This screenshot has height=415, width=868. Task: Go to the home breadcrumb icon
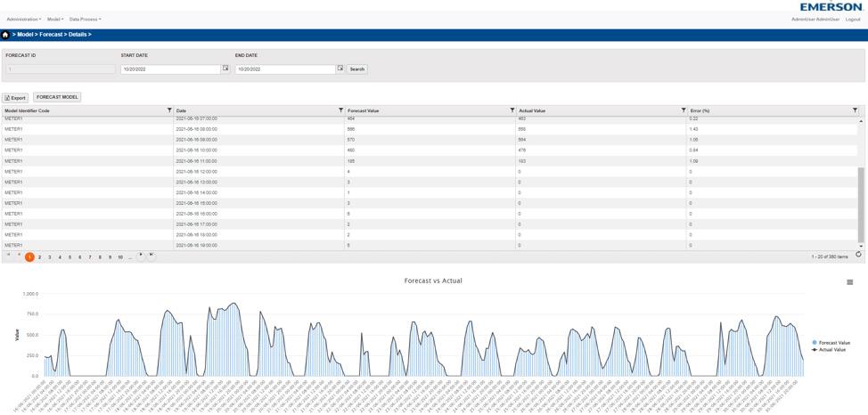point(5,35)
